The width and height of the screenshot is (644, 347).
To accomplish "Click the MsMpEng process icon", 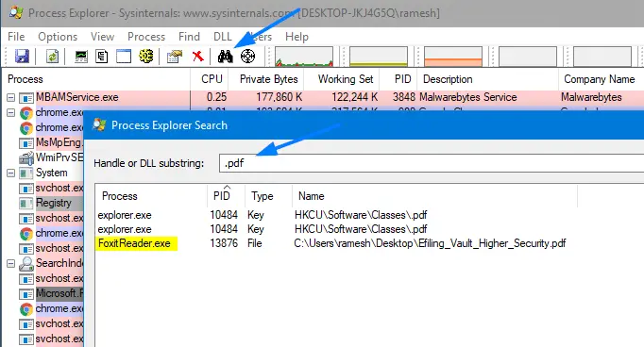I will pos(26,143).
